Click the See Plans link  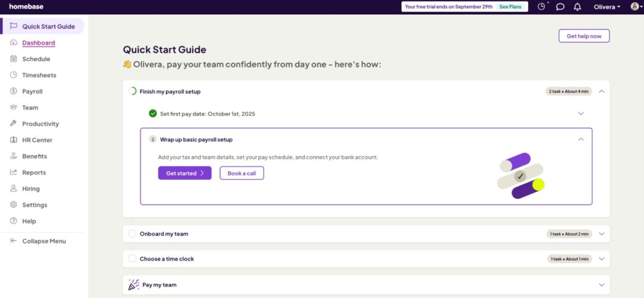[x=510, y=7]
